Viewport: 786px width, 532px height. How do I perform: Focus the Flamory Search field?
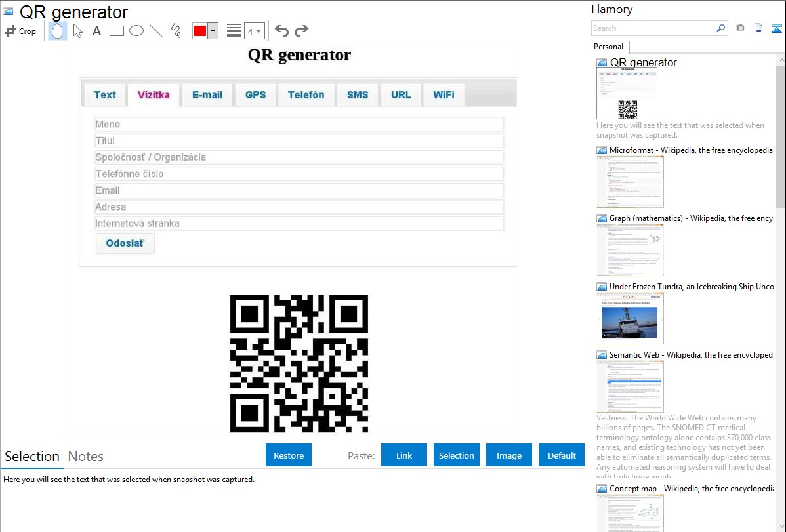tap(653, 28)
